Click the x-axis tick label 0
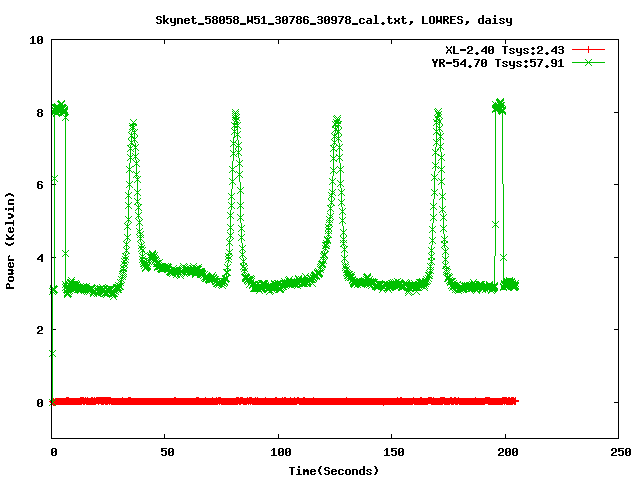 coord(54,452)
